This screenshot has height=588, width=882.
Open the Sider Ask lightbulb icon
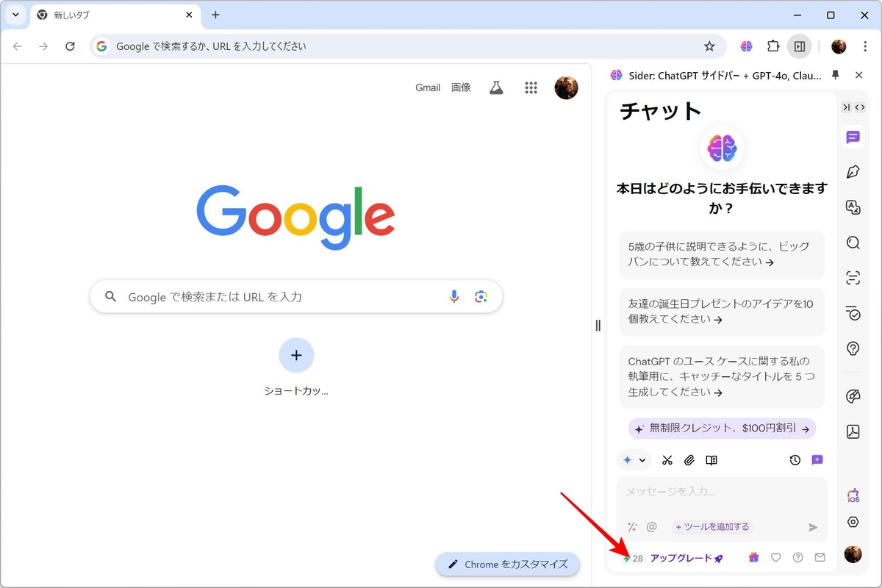click(x=853, y=348)
